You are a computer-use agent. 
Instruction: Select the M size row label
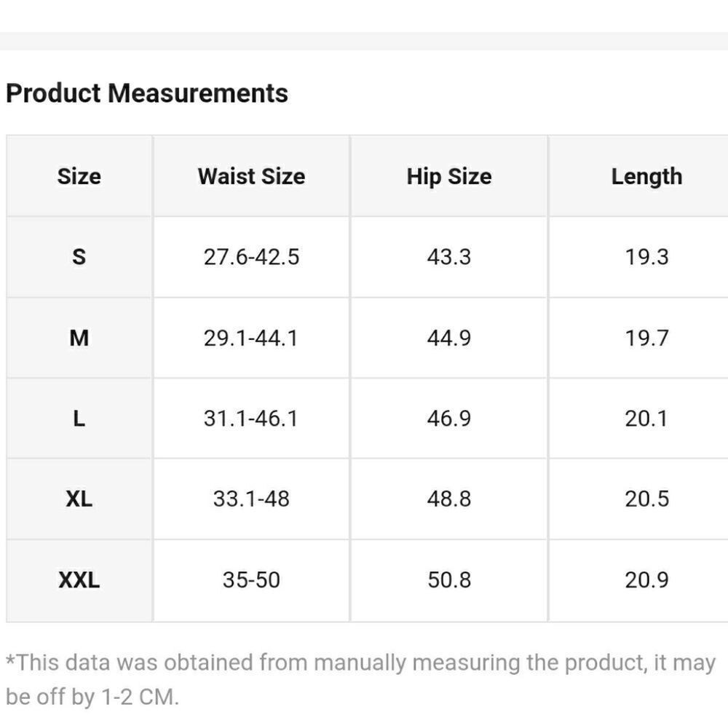click(x=79, y=338)
